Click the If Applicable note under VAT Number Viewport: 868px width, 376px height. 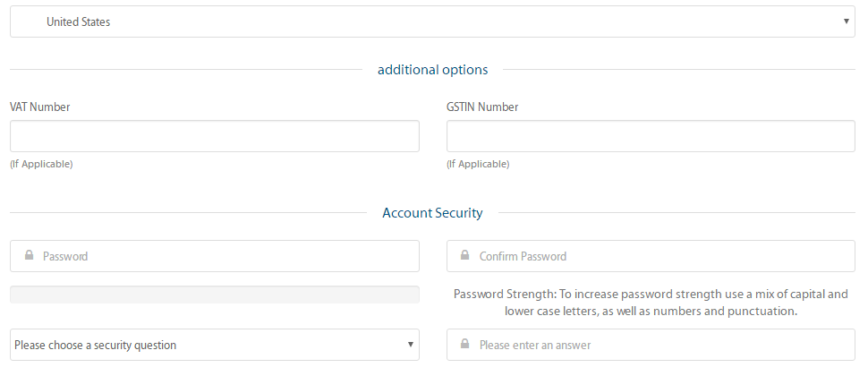click(41, 164)
